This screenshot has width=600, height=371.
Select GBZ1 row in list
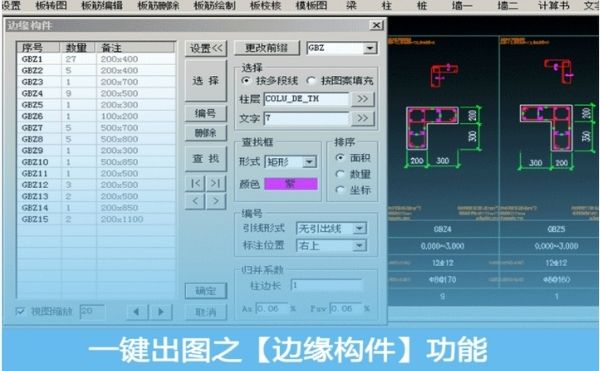pos(96,59)
